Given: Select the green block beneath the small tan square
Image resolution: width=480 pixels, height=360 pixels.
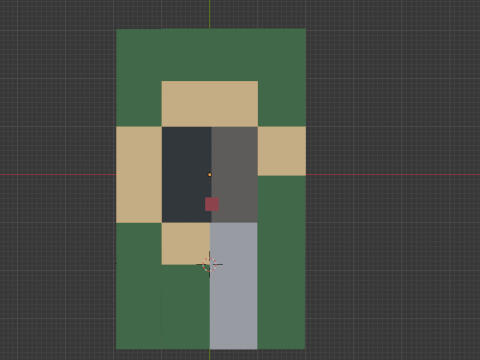Looking at the screenshot, I should 186,307.
